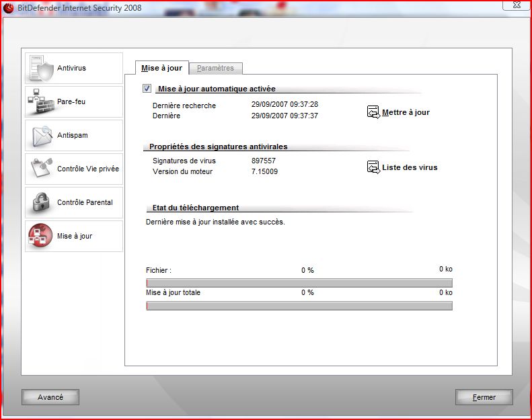This screenshot has height=420, width=532.
Task: Click the Avancé button
Action: tap(50, 397)
